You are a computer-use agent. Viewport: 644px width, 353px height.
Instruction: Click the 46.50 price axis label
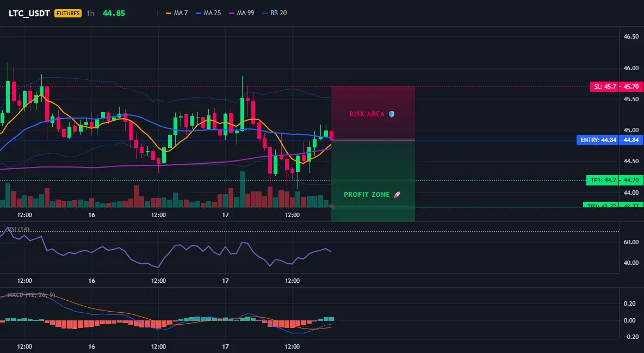pyautogui.click(x=631, y=36)
